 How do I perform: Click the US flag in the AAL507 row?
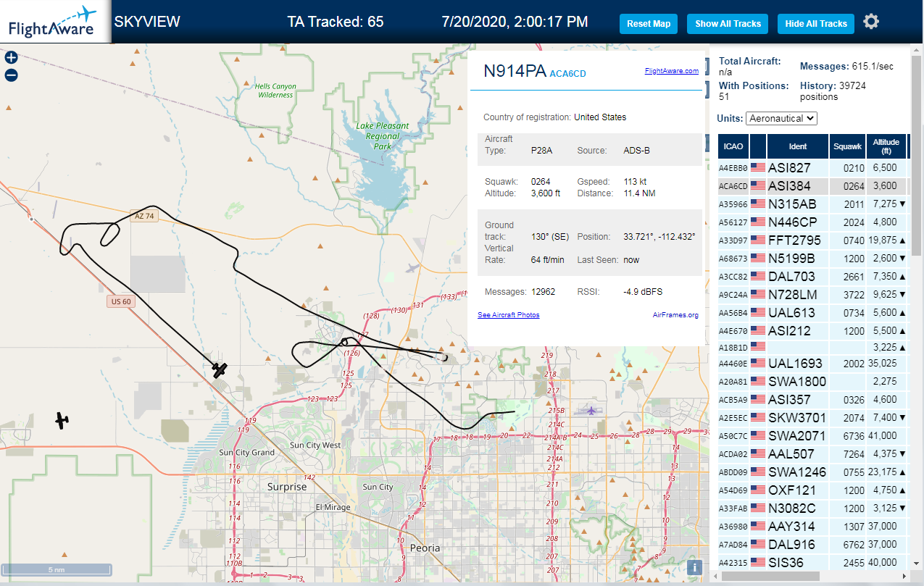(758, 453)
